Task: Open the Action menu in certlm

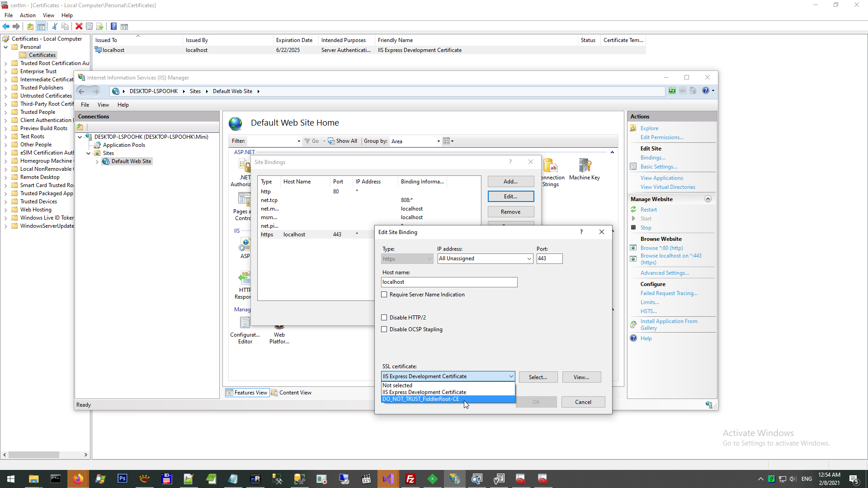Action: [28, 15]
